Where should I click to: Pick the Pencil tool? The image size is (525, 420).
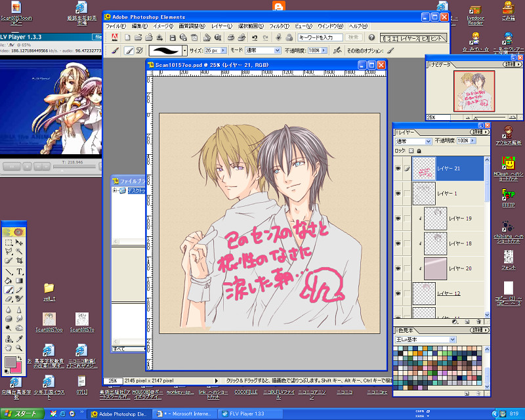pos(19,290)
